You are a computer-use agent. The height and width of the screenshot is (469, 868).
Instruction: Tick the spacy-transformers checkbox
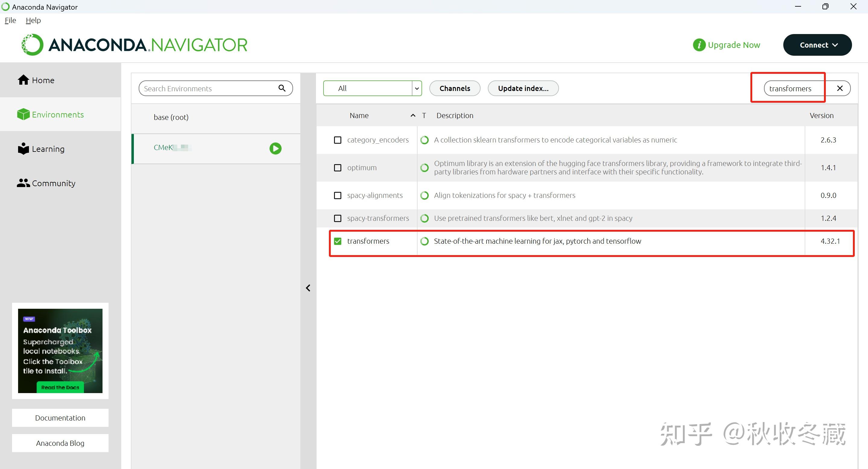(338, 218)
